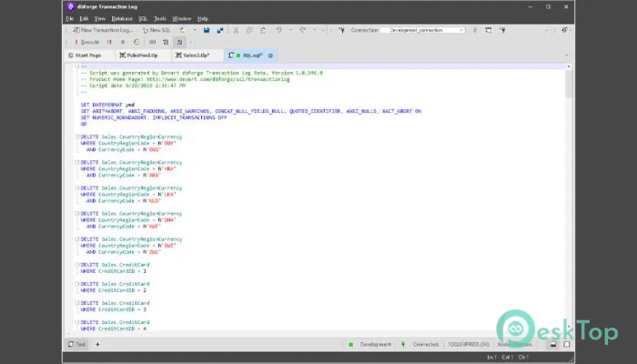Viewport: 637px width, 364px height.
Task: Click the dbForge app icon in title bar
Action: [x=70, y=6]
